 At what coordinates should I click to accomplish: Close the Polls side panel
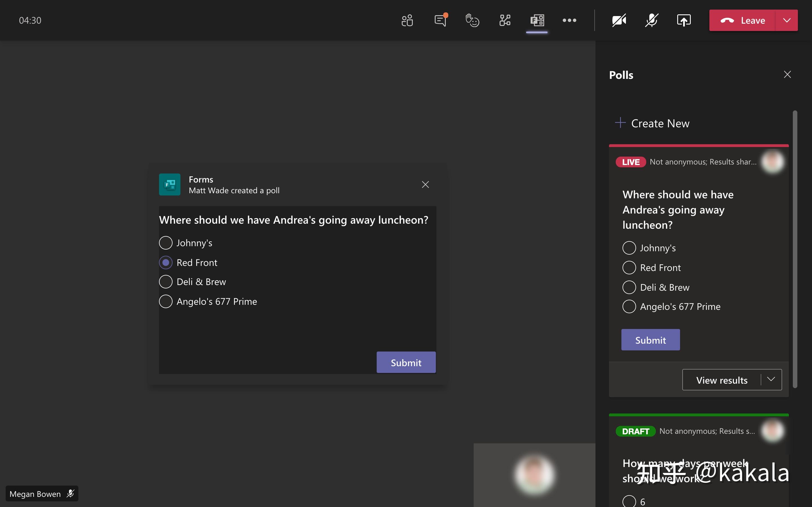coord(787,74)
